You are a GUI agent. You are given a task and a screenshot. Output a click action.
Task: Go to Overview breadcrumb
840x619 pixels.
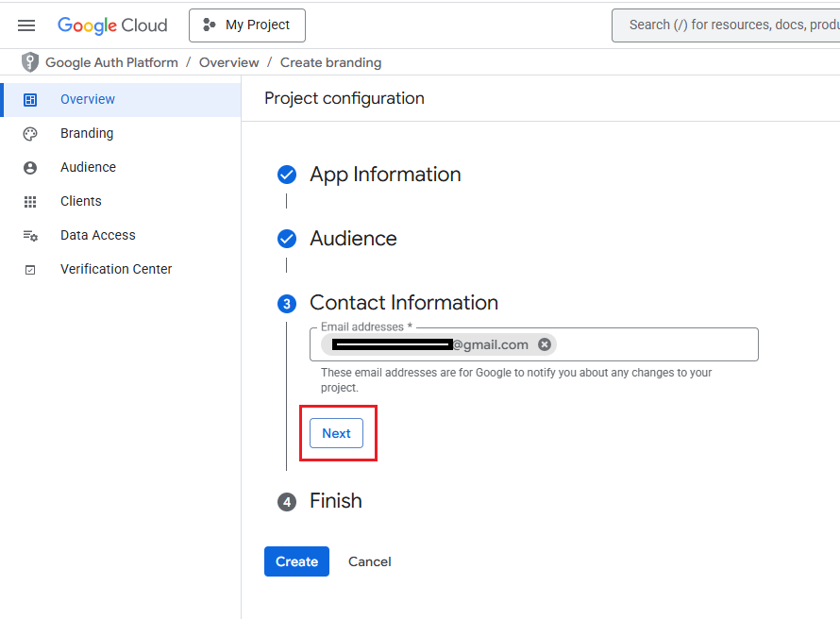click(x=228, y=62)
